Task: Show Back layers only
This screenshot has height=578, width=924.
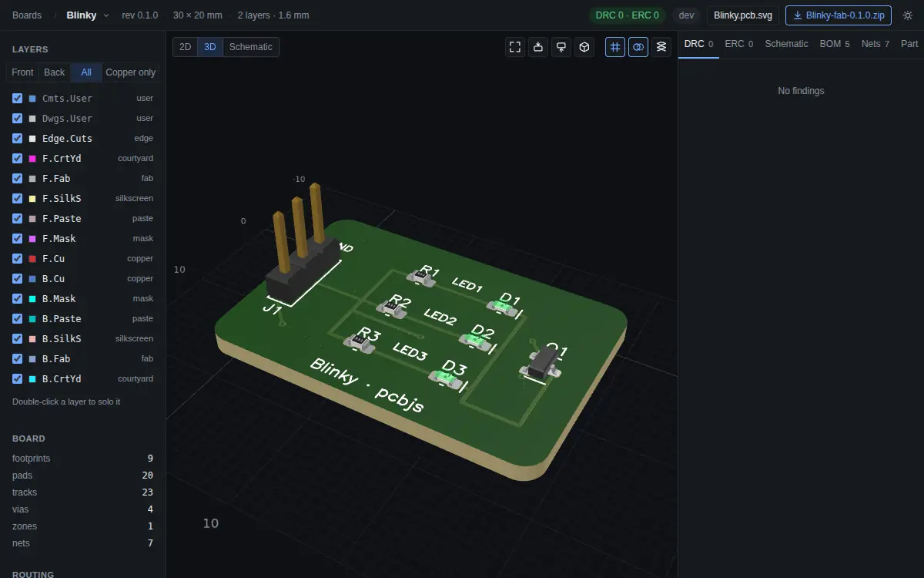Action: [55, 72]
